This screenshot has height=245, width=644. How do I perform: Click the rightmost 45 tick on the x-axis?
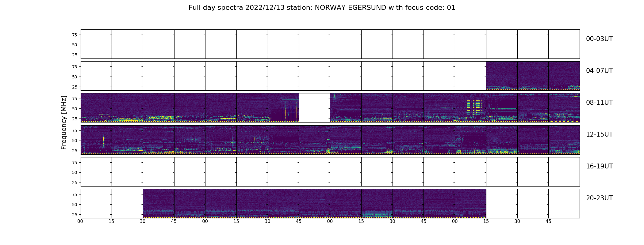click(548, 221)
